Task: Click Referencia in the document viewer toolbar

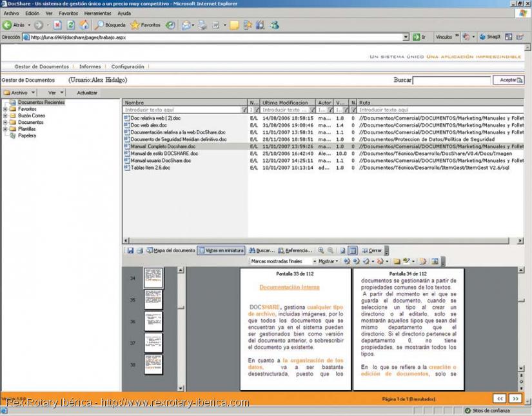Action: (295, 251)
